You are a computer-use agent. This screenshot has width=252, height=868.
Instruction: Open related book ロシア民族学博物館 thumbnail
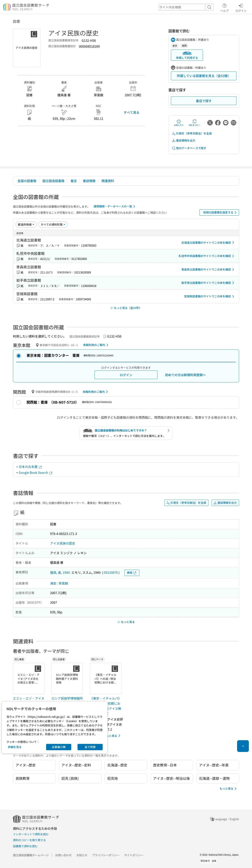pos(67,679)
